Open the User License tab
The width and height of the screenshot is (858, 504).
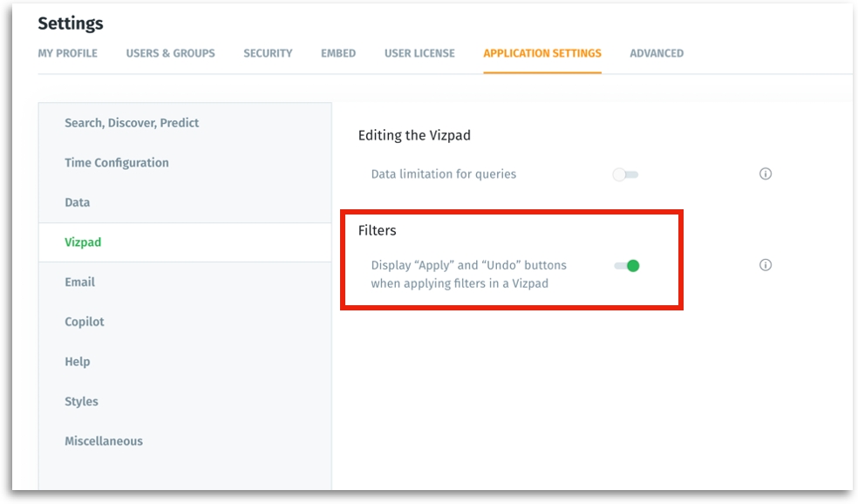point(419,53)
